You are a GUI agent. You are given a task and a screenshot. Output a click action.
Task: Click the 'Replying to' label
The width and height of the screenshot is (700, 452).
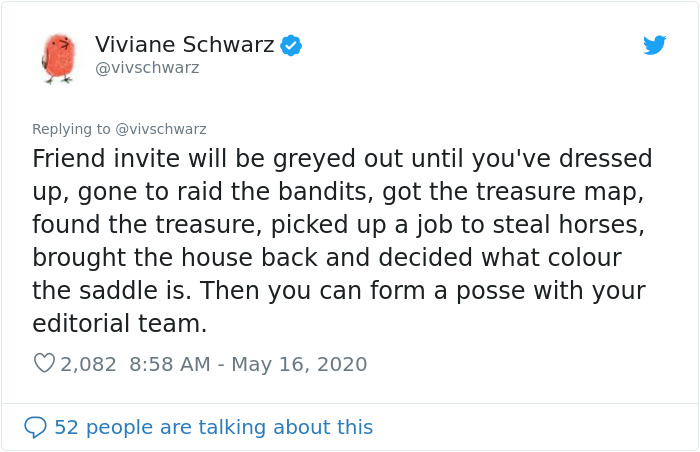pyautogui.click(x=71, y=129)
